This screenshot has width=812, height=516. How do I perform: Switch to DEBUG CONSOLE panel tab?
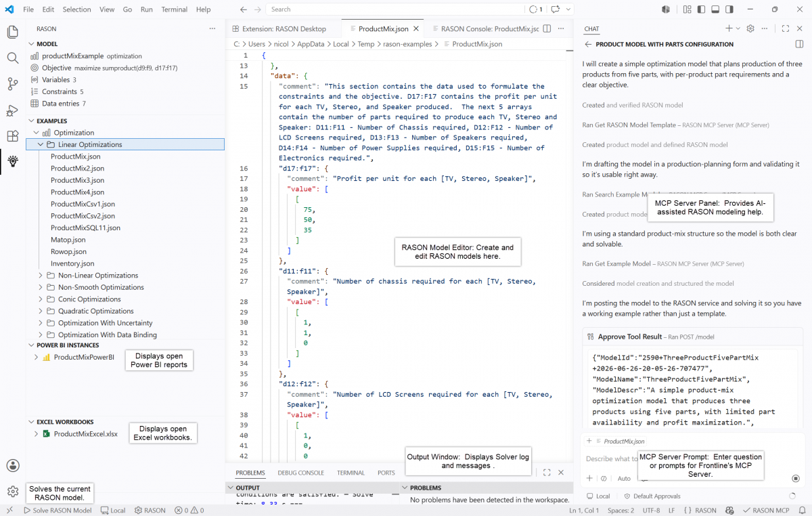click(x=301, y=473)
